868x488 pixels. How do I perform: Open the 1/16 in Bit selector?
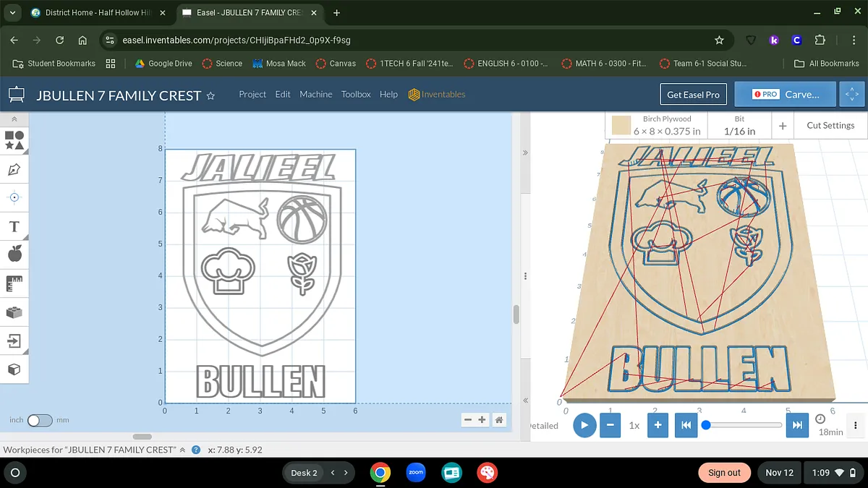(739, 126)
